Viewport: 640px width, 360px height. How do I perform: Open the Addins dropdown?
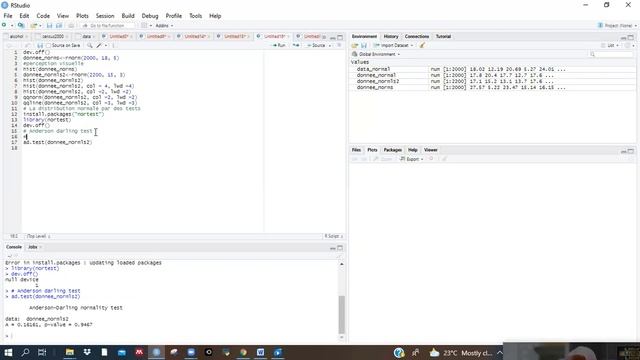coord(164,26)
